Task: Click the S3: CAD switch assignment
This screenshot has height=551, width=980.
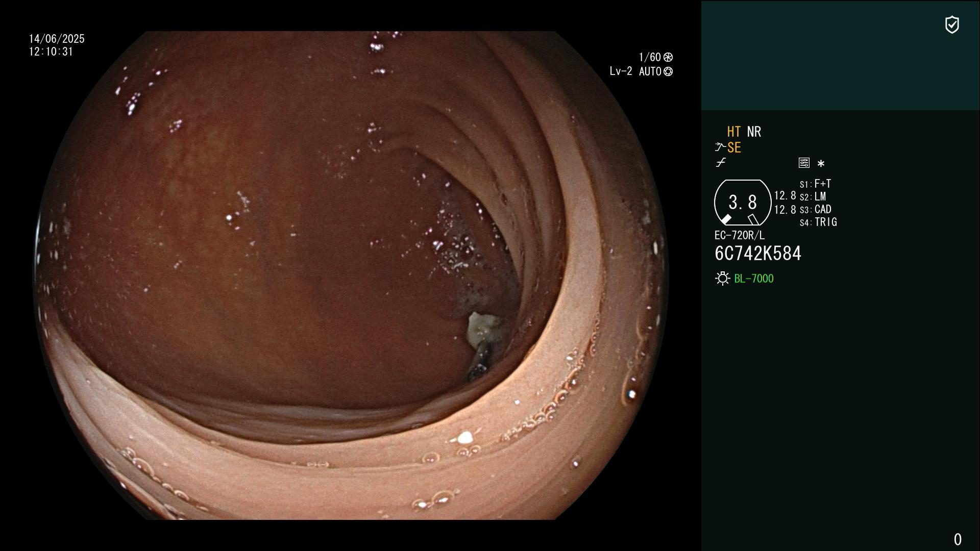Action: click(x=816, y=209)
